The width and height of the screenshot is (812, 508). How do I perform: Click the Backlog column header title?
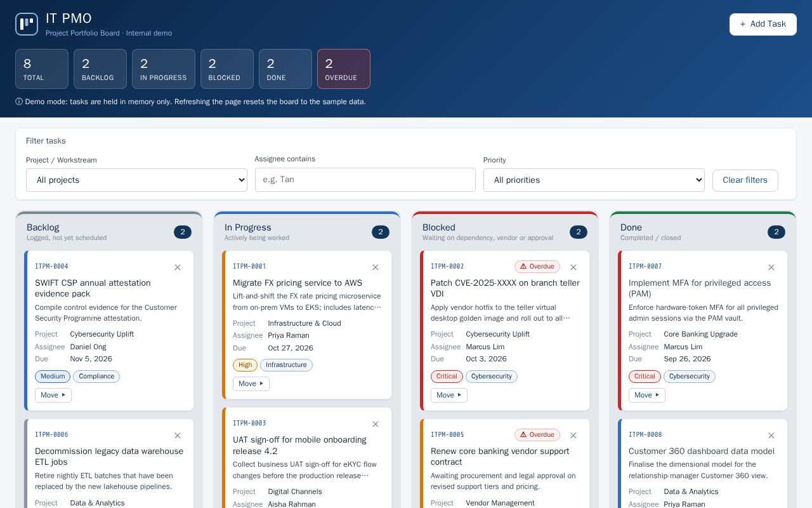[x=43, y=227]
